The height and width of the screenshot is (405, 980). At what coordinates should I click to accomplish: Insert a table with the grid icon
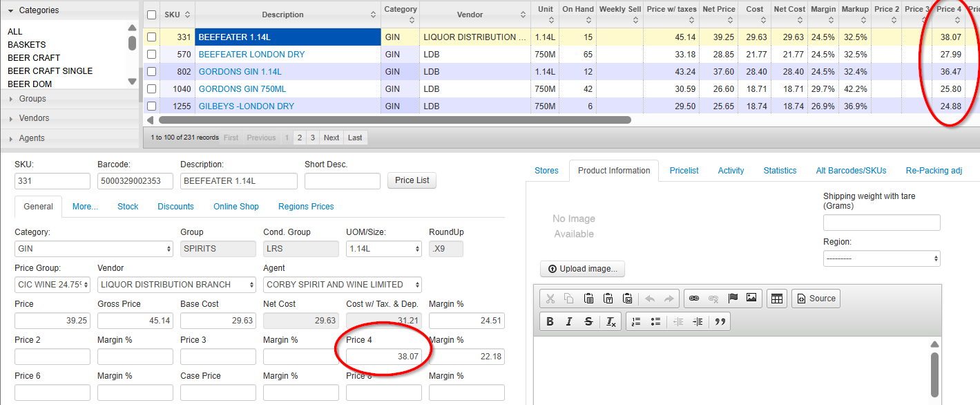tap(777, 299)
